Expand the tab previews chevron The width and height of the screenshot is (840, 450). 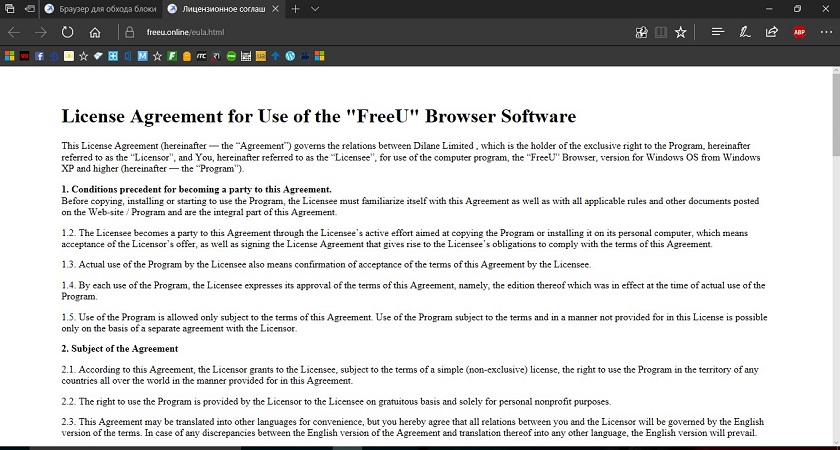click(x=315, y=9)
